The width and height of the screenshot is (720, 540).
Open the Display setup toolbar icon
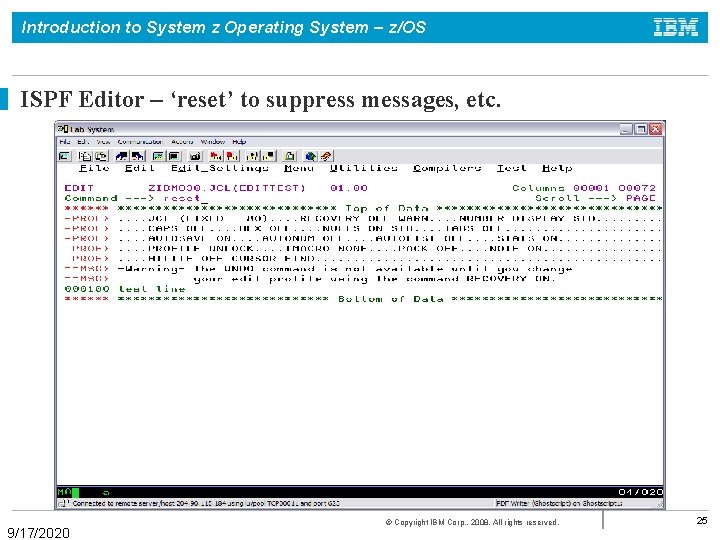click(x=158, y=156)
